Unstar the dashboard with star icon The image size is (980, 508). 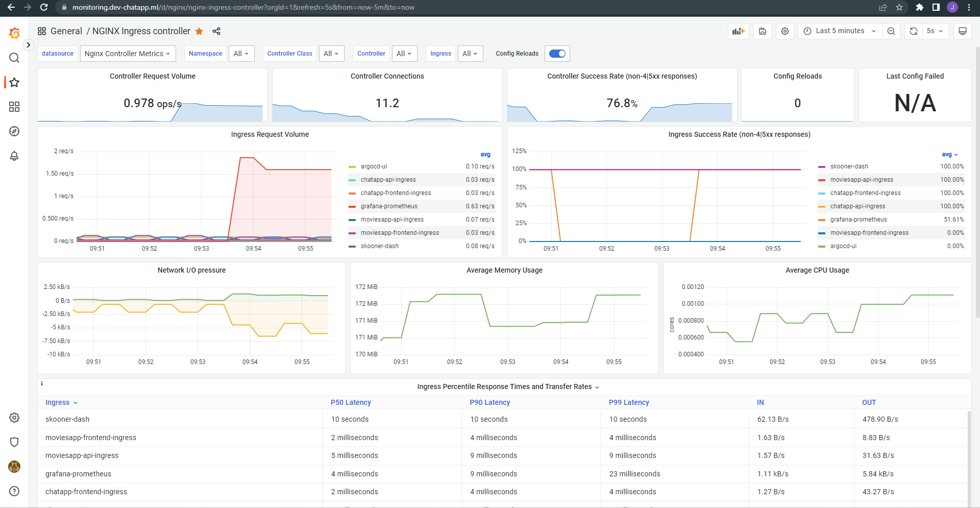point(199,31)
